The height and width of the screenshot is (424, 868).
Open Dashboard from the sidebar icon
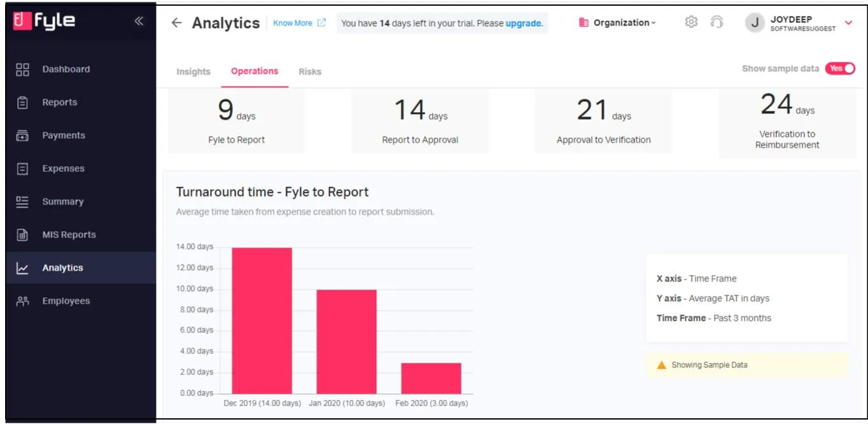(22, 69)
